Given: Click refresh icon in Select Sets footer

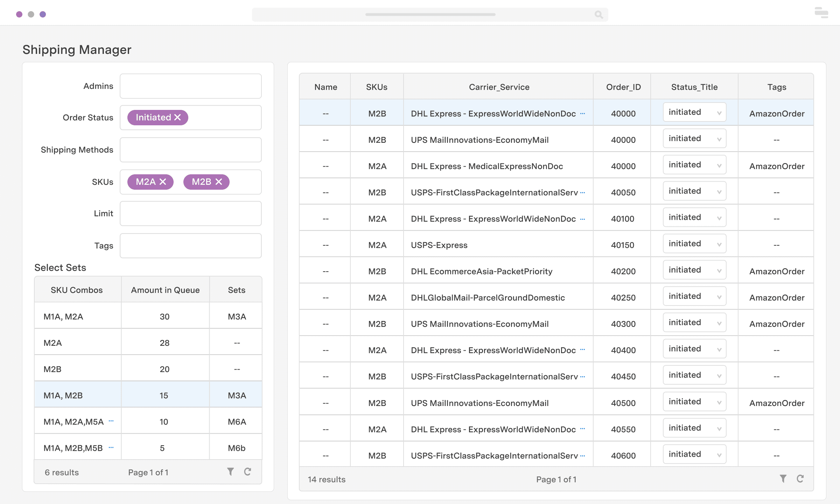Looking at the screenshot, I should (247, 472).
